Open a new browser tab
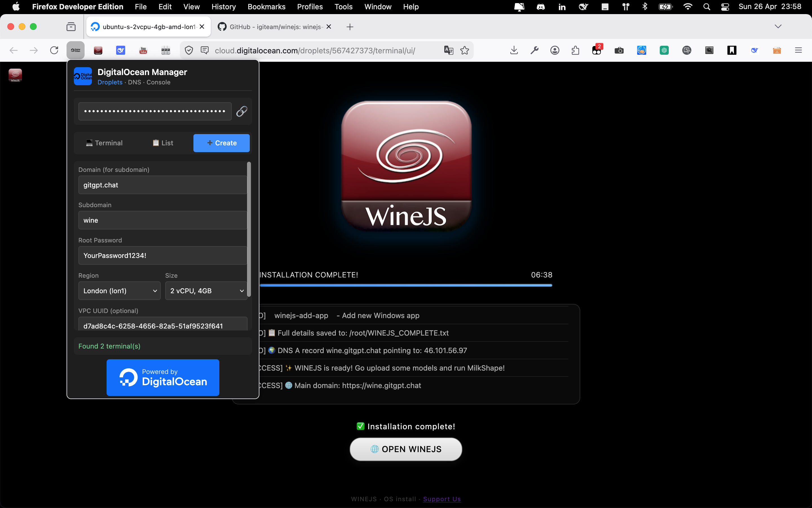 tap(350, 27)
